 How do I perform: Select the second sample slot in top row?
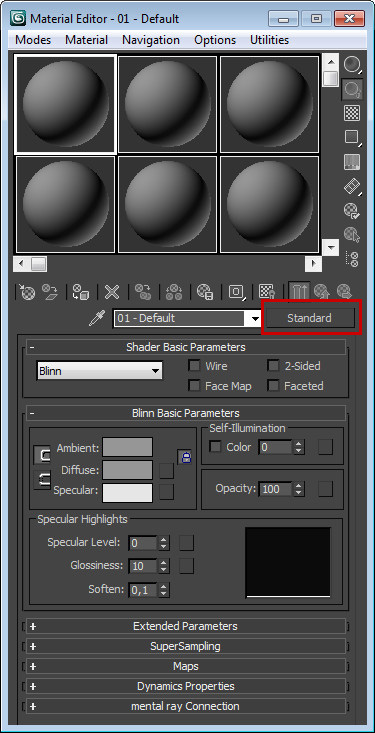[167, 104]
